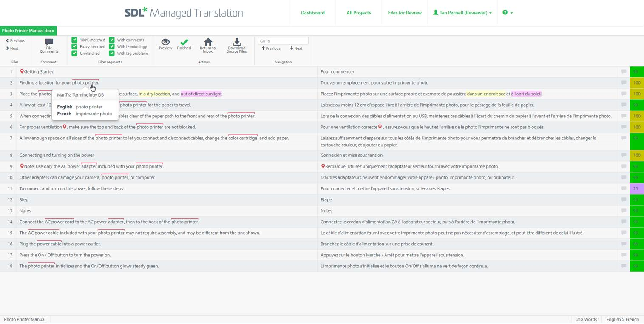Mark file as Finished with checkmark
This screenshot has height=324, width=644.
click(x=184, y=42)
